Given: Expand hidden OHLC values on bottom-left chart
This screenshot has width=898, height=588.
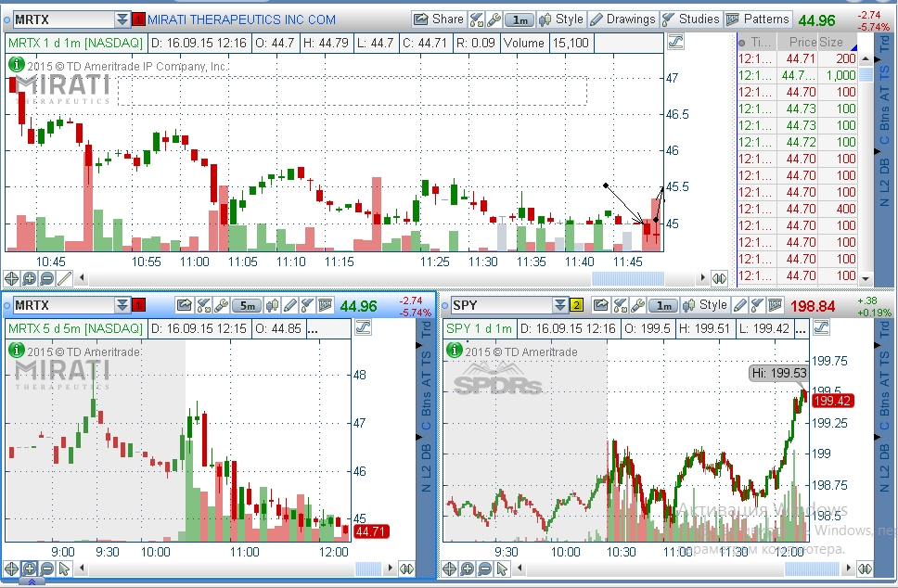Looking at the screenshot, I should 312,328.
